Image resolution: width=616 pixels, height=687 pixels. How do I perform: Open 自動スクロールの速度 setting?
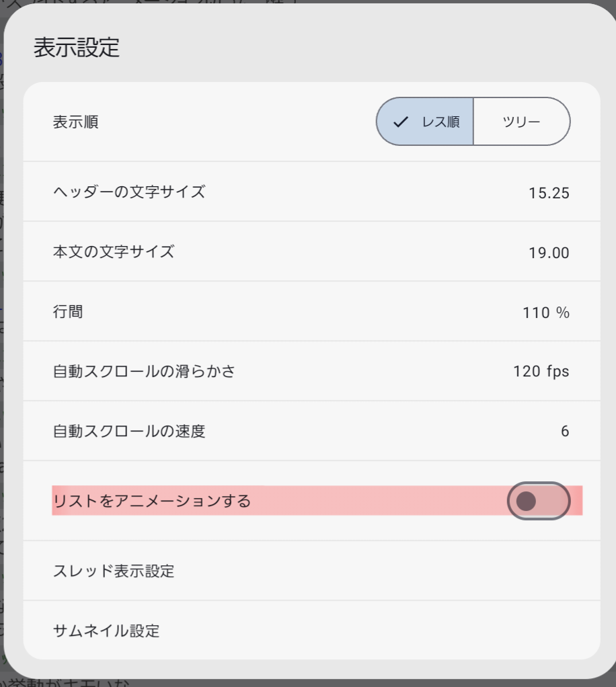click(x=129, y=431)
